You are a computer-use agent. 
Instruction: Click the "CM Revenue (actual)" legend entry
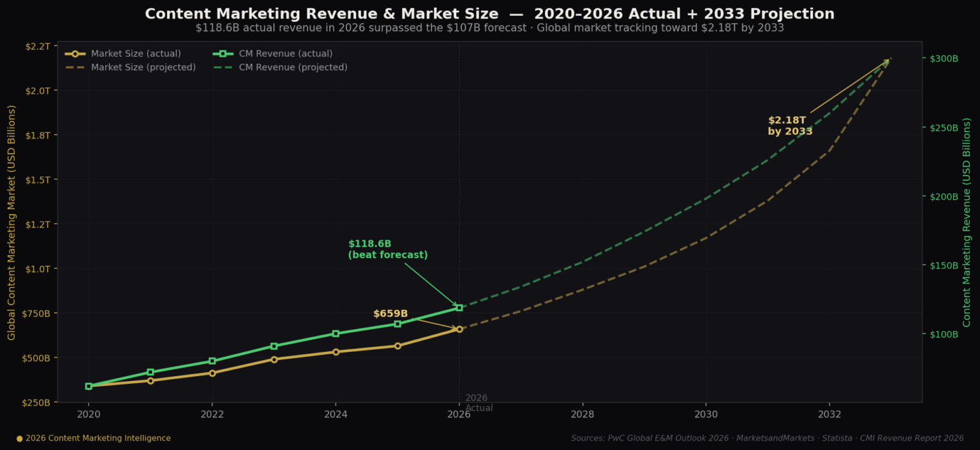[272, 54]
